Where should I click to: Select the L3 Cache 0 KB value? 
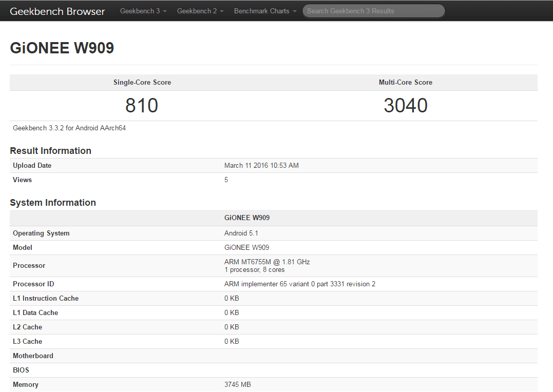click(x=232, y=342)
